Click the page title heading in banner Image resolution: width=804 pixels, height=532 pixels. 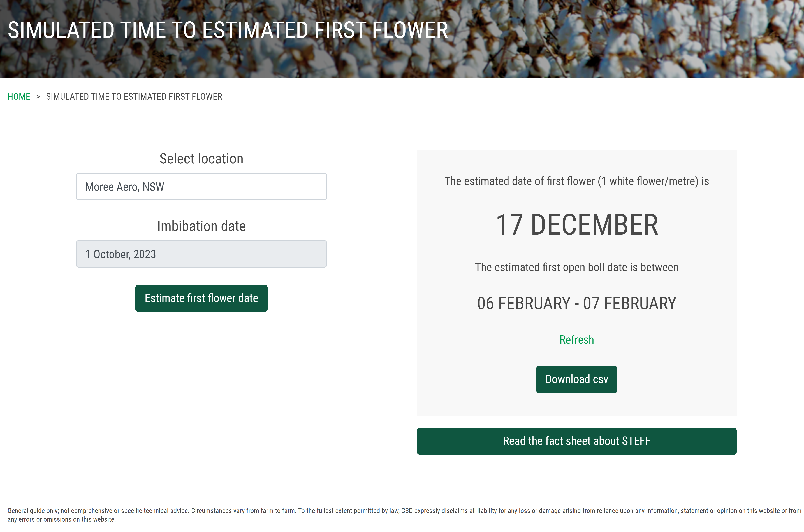[x=228, y=30]
